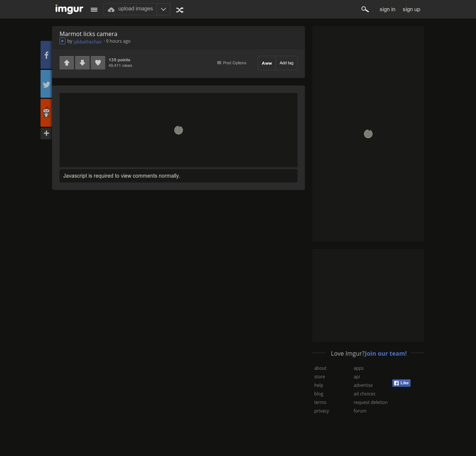
Task: Upvote the post with the up arrow
Action: tap(67, 63)
